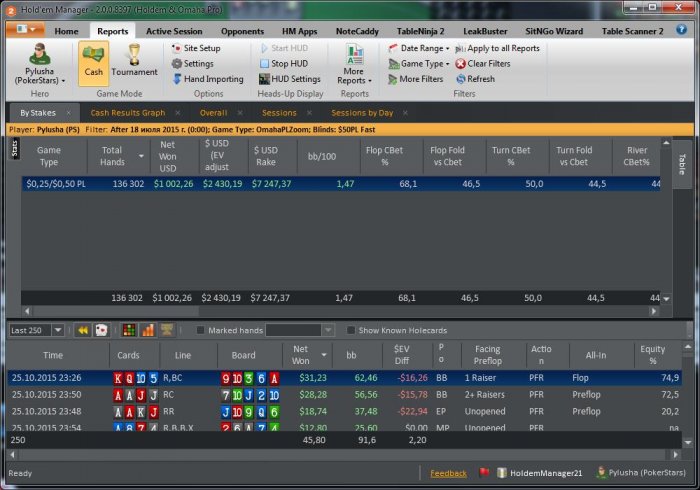The width and height of the screenshot is (700, 490).
Task: Click the Pylusha hero avatar icon
Action: coord(39,54)
